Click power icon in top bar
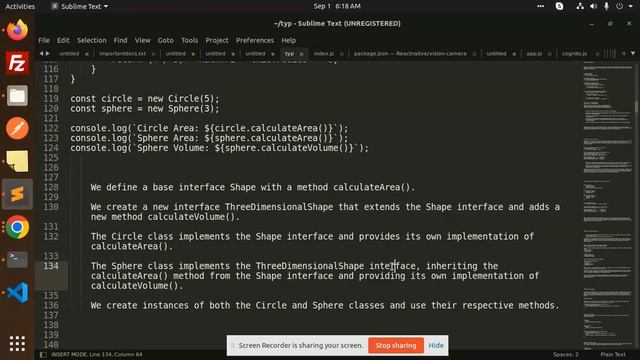640x360 pixels. [620, 6]
